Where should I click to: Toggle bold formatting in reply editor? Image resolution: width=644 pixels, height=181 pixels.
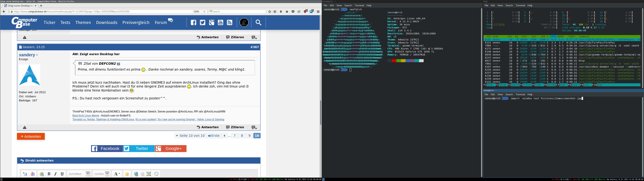49,174
